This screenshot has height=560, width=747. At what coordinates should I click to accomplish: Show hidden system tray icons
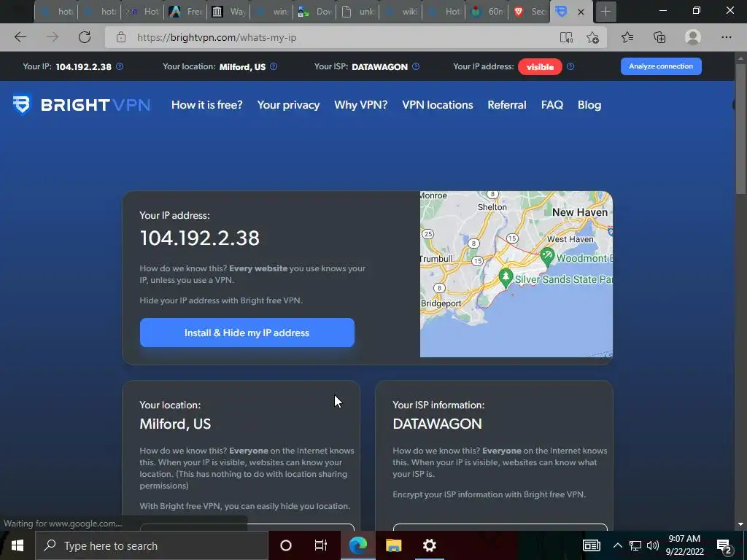(617, 545)
